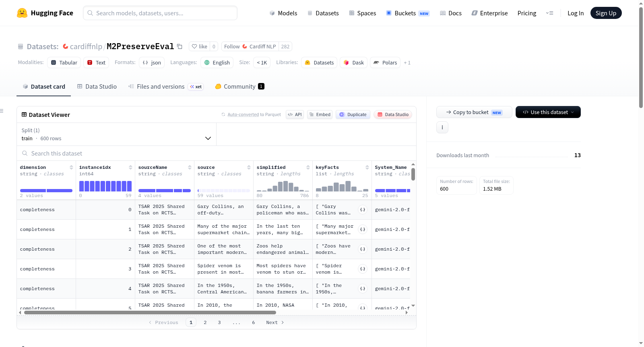
Task: Show the +1 more libraries
Action: coord(407,62)
